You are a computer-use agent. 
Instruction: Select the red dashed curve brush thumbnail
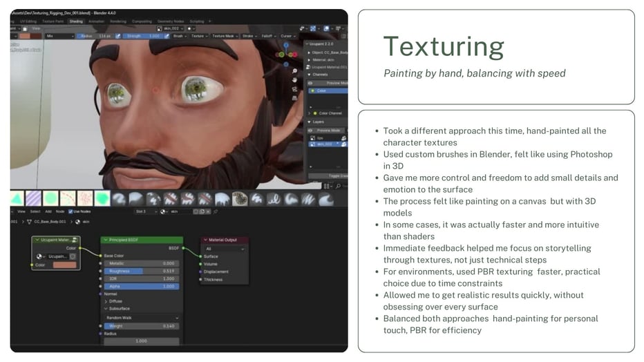(x=68, y=199)
